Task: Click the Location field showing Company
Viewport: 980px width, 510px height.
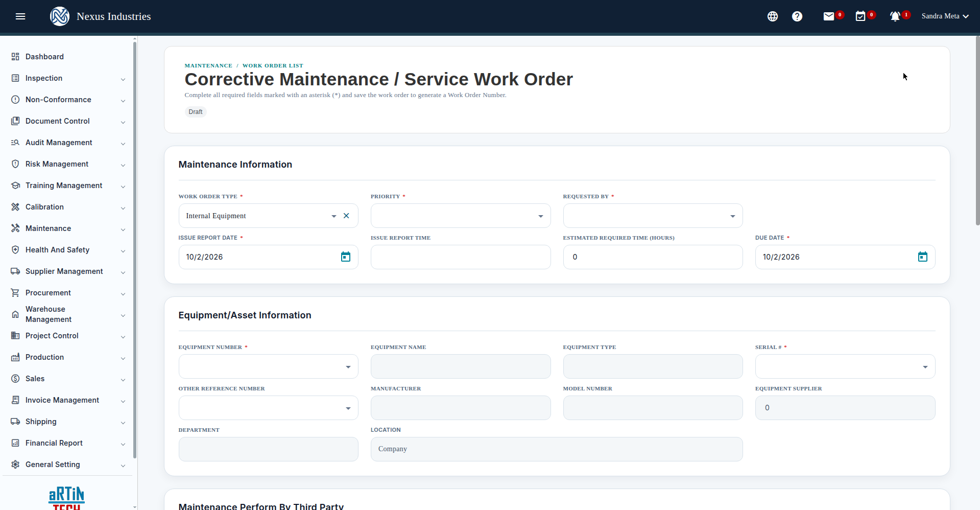Action: (x=557, y=449)
